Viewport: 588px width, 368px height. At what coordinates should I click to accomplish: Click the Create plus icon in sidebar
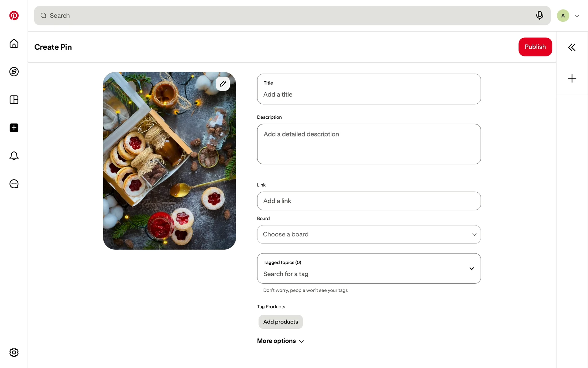tap(14, 128)
